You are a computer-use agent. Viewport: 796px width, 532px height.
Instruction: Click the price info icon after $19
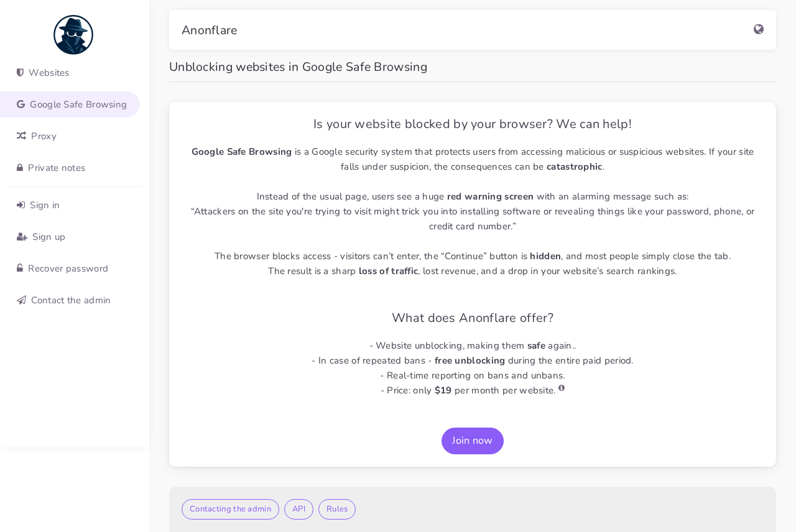(x=562, y=388)
